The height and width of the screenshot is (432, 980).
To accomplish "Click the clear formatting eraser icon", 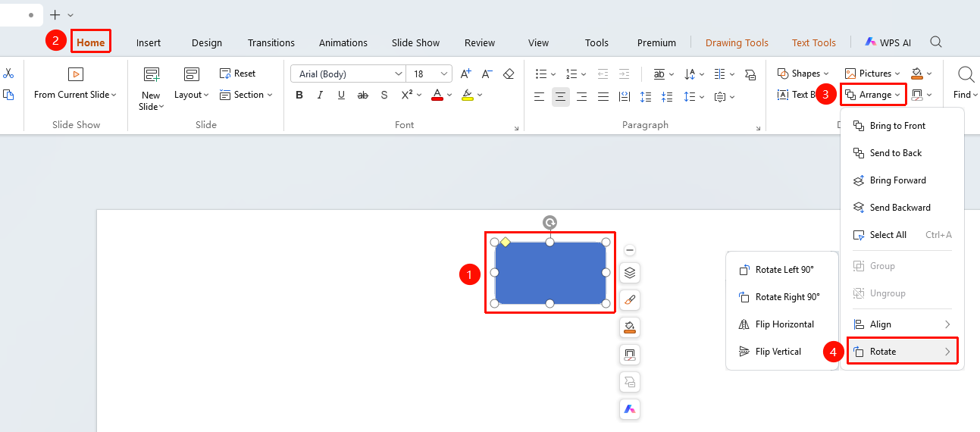I will (x=509, y=74).
